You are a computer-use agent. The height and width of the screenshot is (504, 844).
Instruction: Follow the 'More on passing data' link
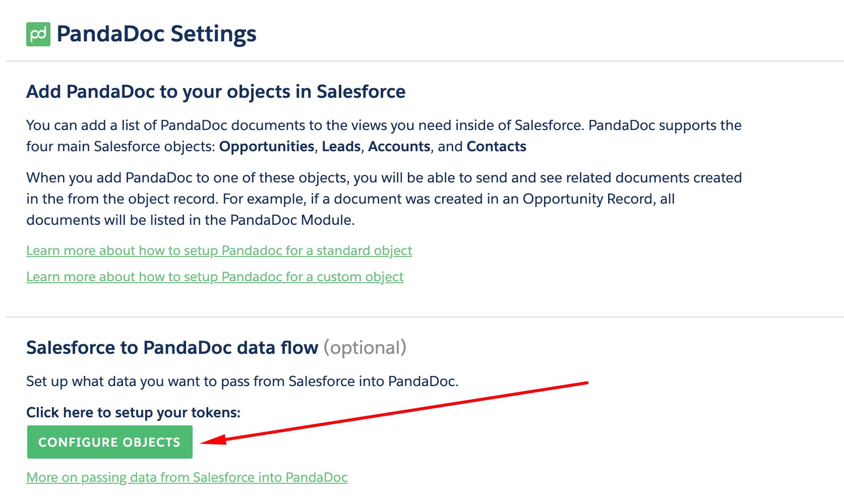tap(187, 477)
